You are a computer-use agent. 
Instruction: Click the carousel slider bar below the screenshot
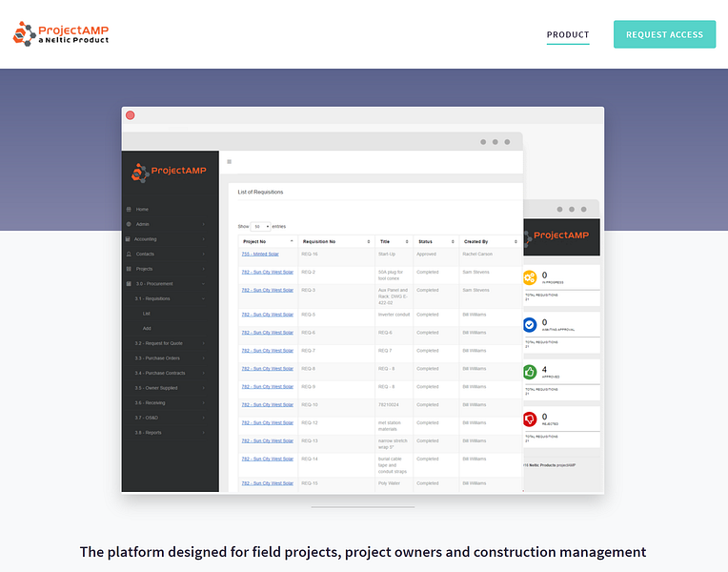[x=363, y=507]
